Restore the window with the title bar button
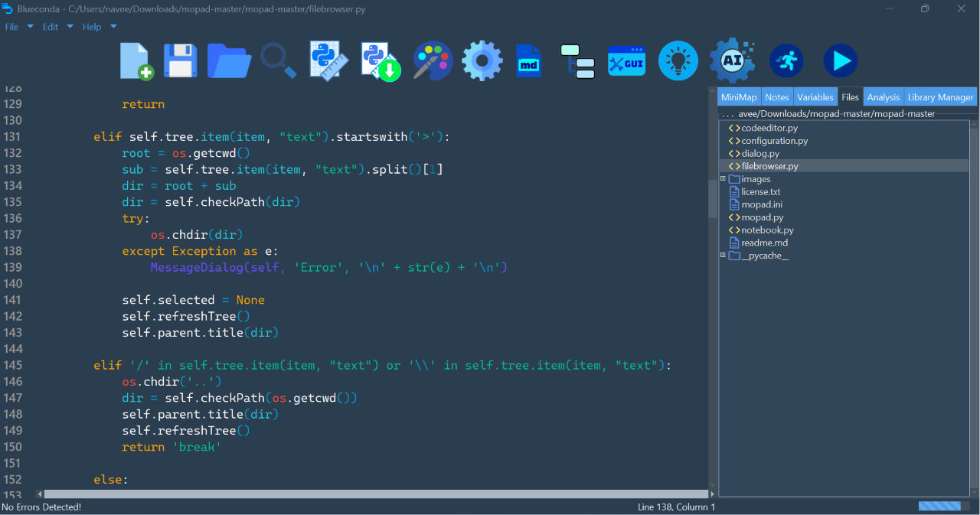This screenshot has width=980, height=515. (925, 8)
